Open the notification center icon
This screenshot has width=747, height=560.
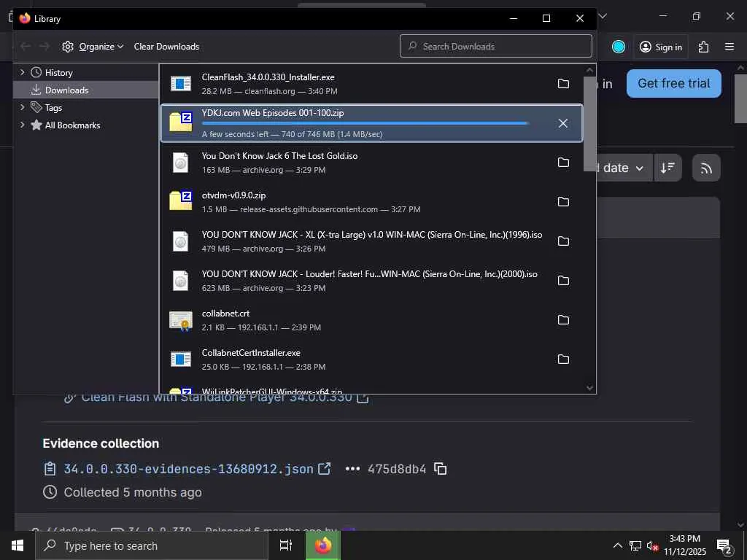coord(724,546)
